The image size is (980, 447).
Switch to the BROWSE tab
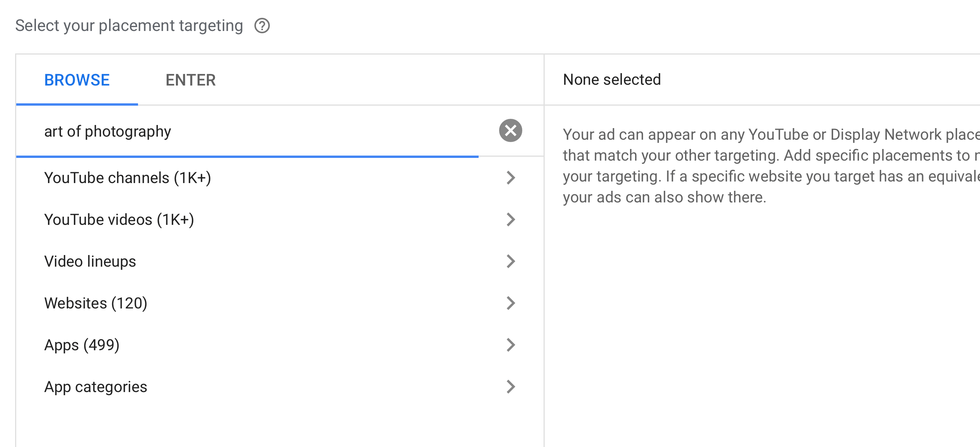pyautogui.click(x=77, y=80)
